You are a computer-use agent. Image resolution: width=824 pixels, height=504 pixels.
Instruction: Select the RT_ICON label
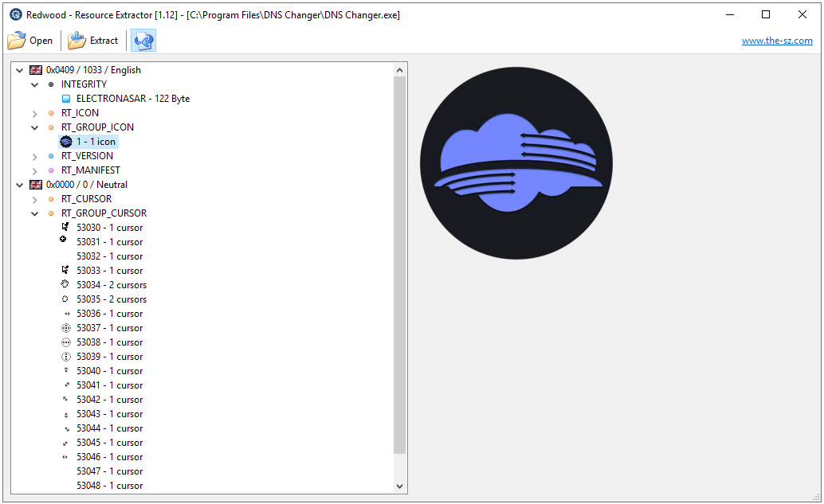80,113
